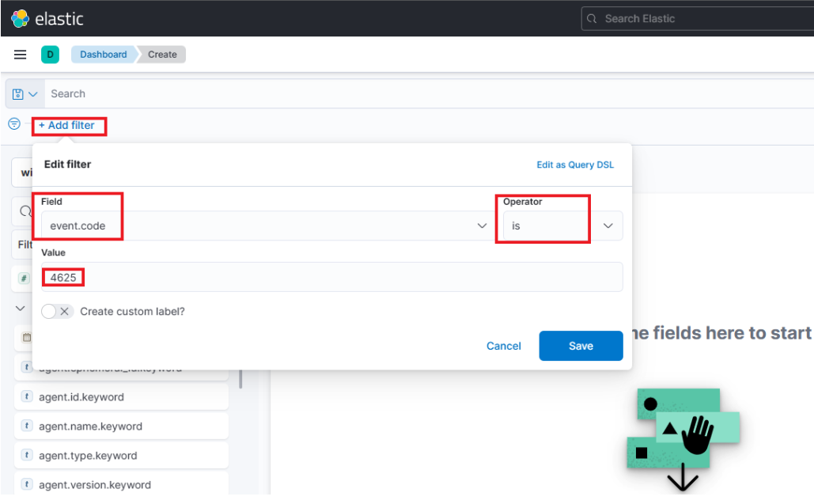The image size is (814, 504).
Task: Click the numeric field hash icon in sidebar
Action: point(24,279)
